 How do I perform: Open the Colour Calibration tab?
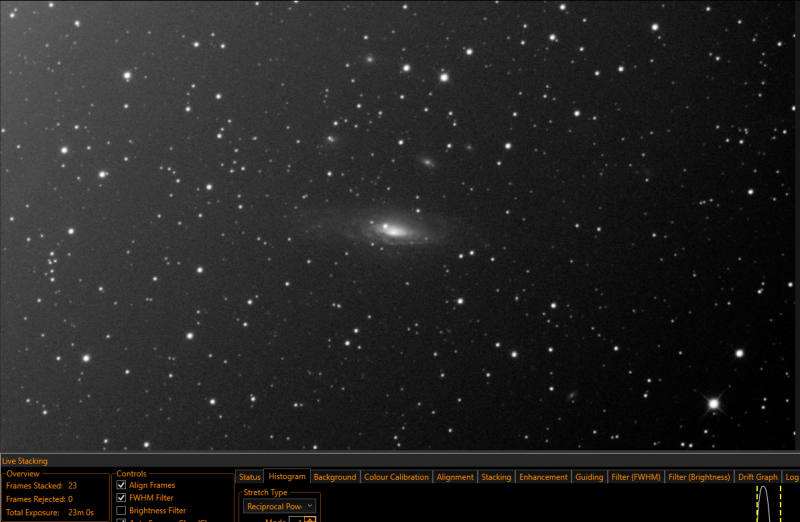pyautogui.click(x=396, y=477)
